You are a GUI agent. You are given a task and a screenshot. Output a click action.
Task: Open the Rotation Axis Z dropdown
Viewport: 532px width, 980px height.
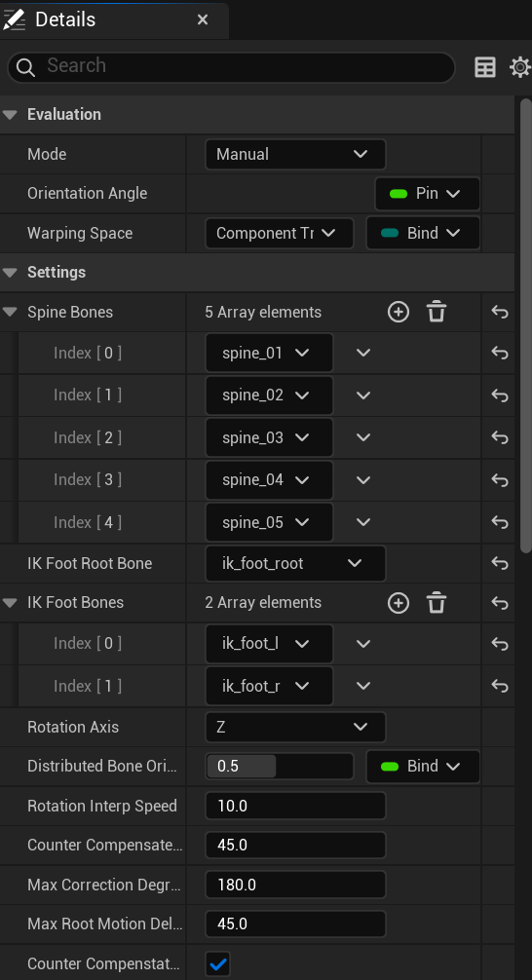(x=295, y=727)
